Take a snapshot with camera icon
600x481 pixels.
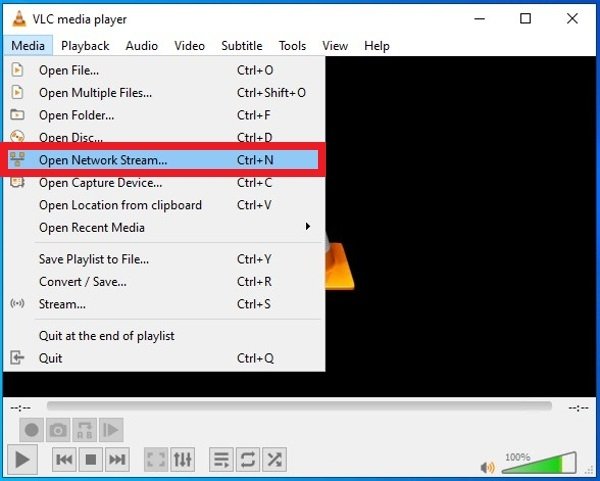point(58,430)
